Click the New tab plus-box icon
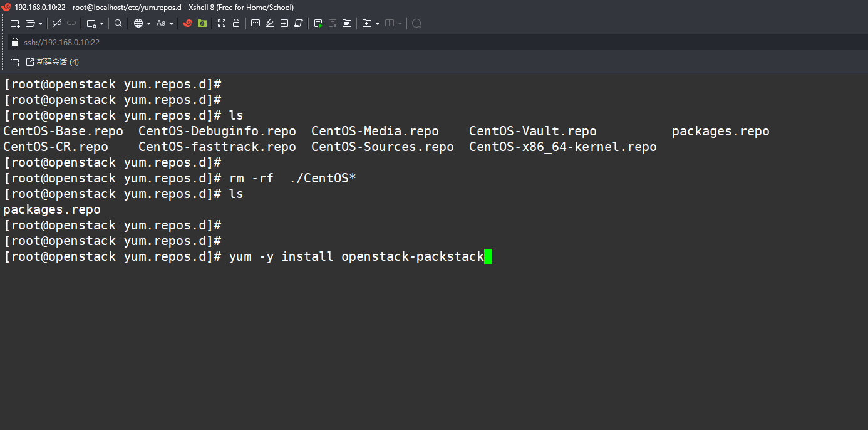 [x=367, y=23]
